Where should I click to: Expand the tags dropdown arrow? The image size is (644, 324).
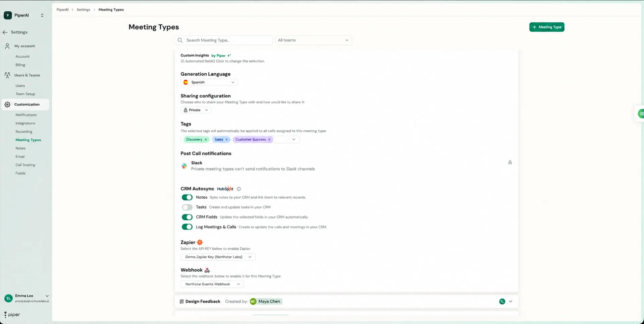294,139
